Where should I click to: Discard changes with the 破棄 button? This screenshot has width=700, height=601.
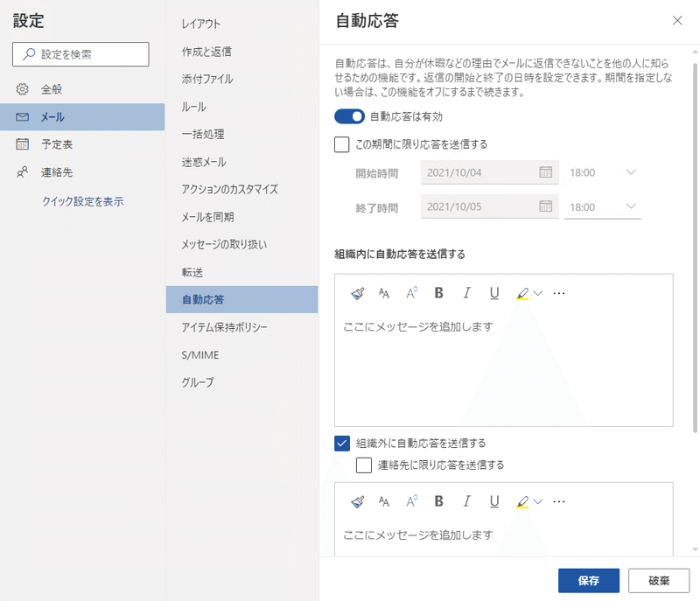click(657, 580)
